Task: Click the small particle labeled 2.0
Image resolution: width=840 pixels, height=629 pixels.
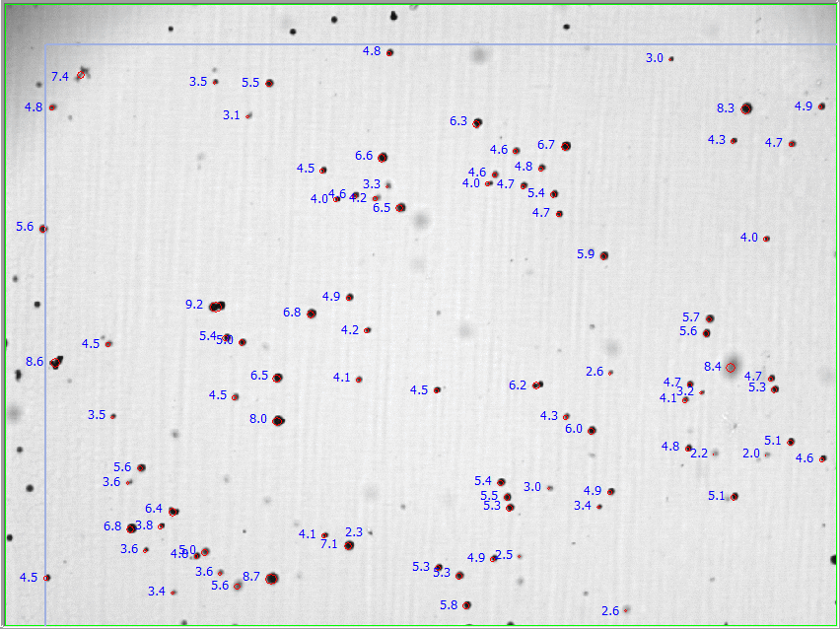Action: tap(767, 454)
